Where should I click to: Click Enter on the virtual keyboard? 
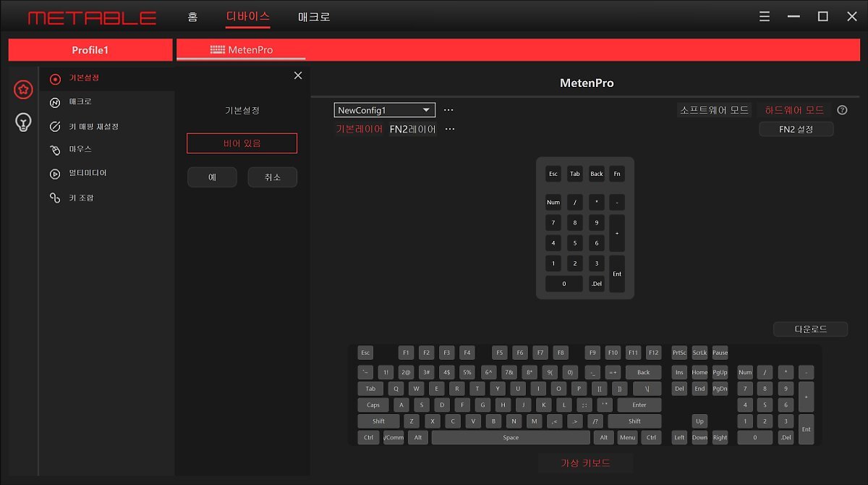click(639, 405)
